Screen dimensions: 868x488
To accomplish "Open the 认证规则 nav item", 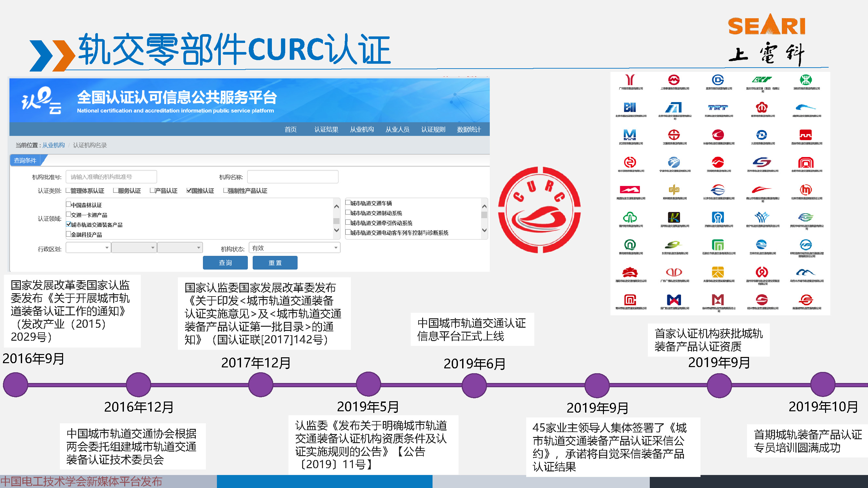I will tap(433, 129).
